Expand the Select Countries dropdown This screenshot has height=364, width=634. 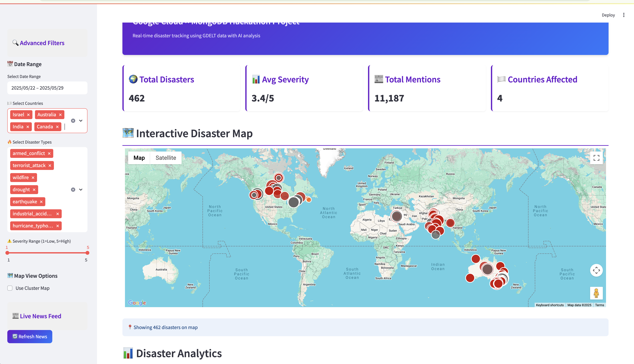(81, 121)
